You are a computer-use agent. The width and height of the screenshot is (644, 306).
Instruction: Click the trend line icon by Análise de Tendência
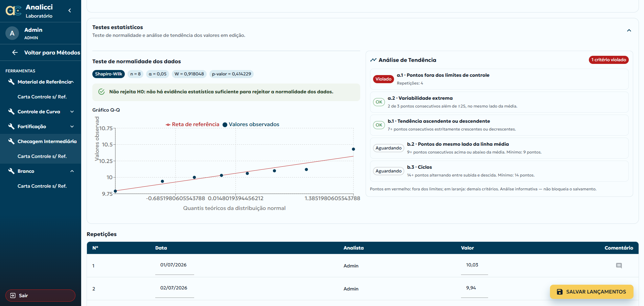(373, 60)
